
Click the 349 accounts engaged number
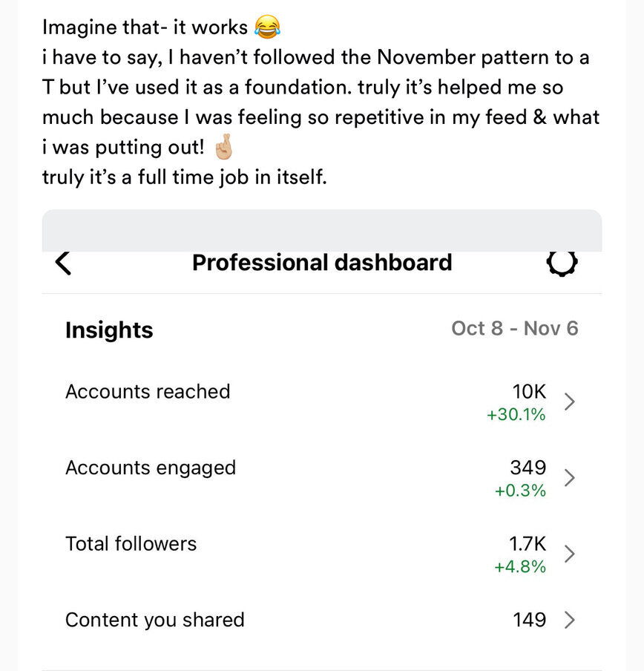point(528,468)
